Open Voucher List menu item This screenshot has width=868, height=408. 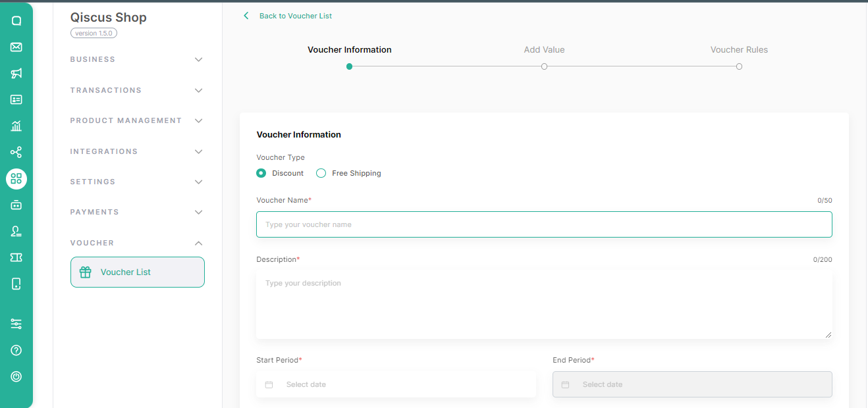pos(137,272)
